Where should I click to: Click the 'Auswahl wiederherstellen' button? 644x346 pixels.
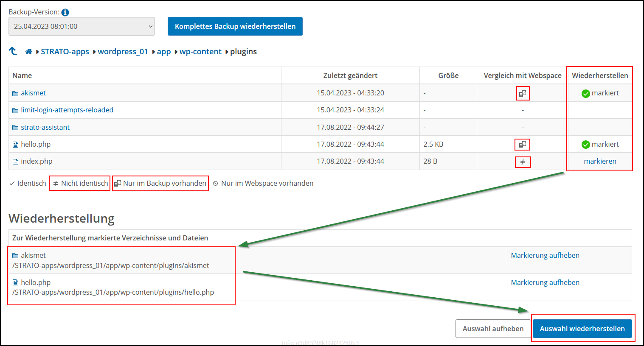(x=582, y=328)
